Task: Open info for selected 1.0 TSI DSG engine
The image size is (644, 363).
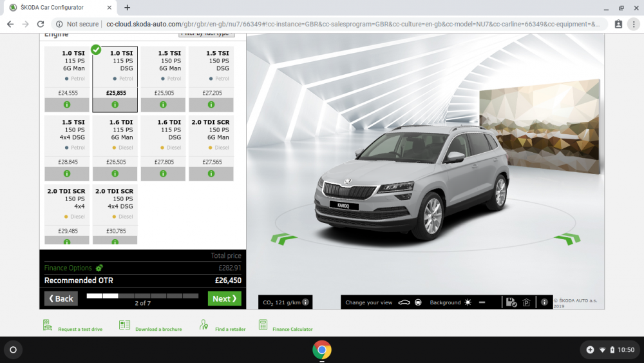Action: coord(115,105)
